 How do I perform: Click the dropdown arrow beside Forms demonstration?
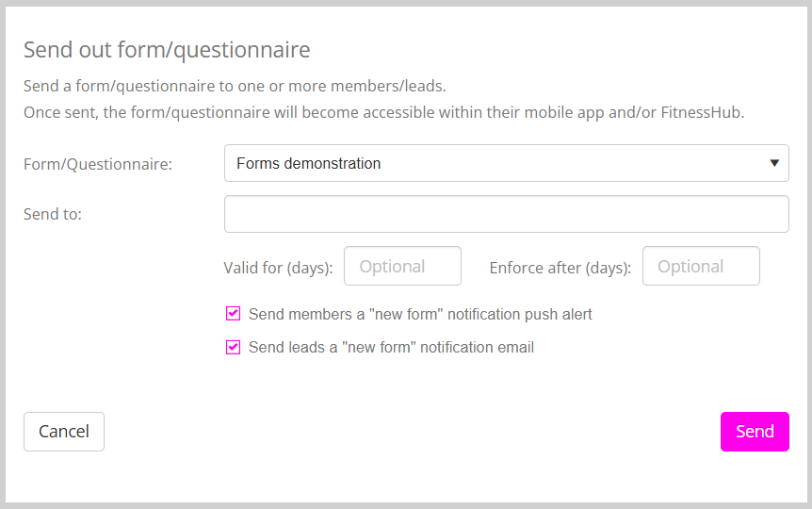(x=773, y=163)
